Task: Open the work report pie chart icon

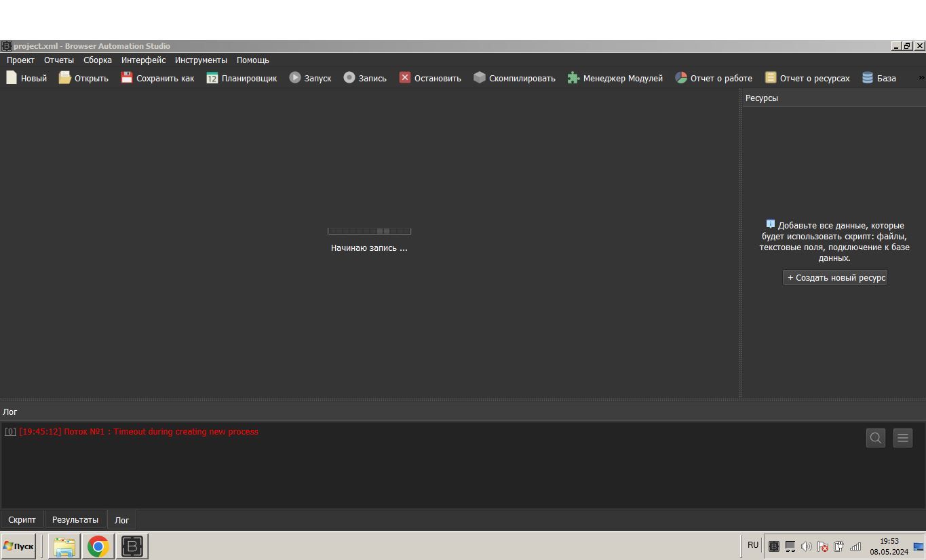Action: (x=681, y=78)
